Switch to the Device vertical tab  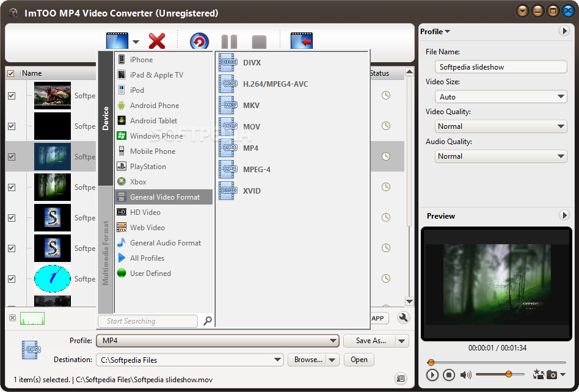pos(106,118)
